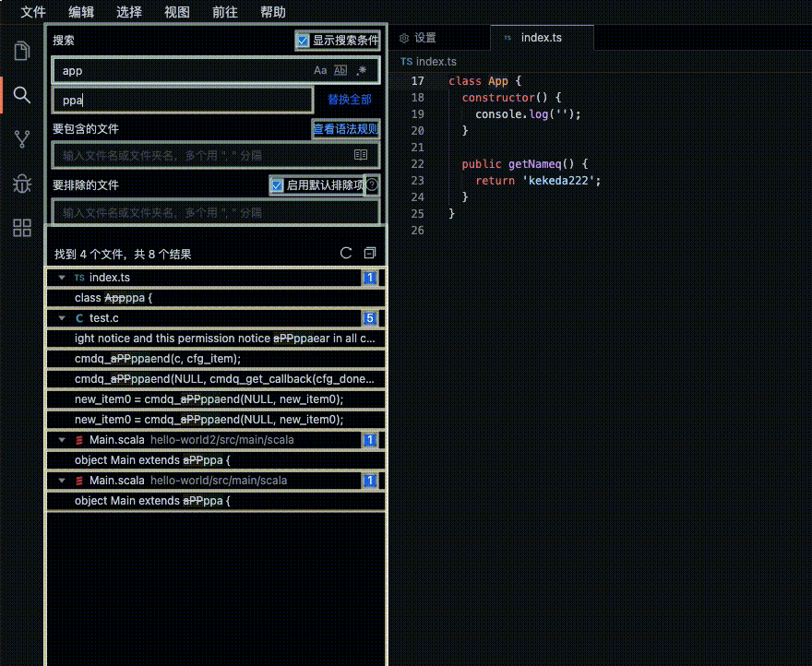The height and width of the screenshot is (666, 812).
Task: Refresh the search results
Action: coord(346,253)
